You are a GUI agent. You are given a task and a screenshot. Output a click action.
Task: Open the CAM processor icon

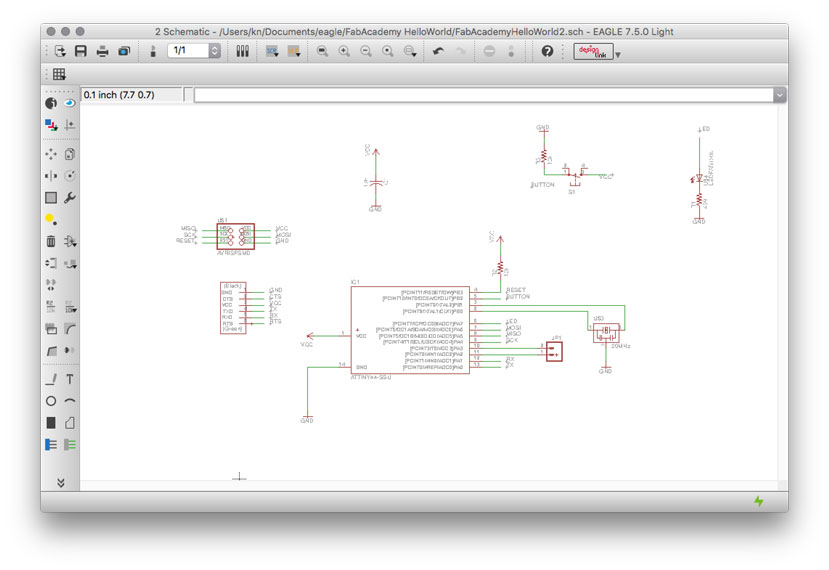124,51
